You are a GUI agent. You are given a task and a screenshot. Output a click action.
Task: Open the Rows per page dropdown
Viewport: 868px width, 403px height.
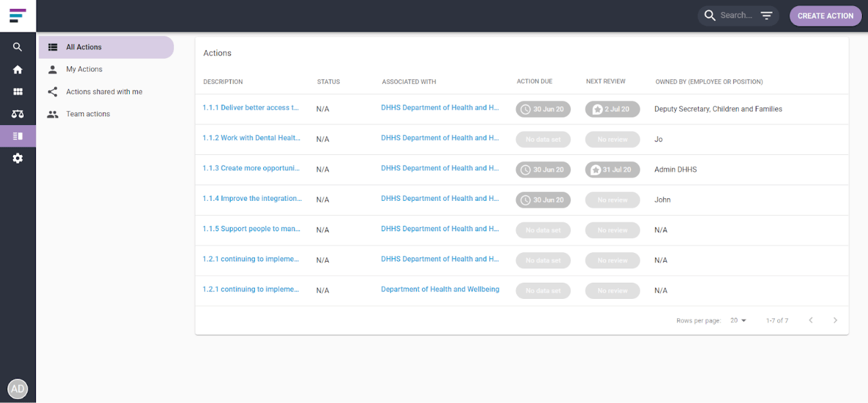tap(738, 321)
